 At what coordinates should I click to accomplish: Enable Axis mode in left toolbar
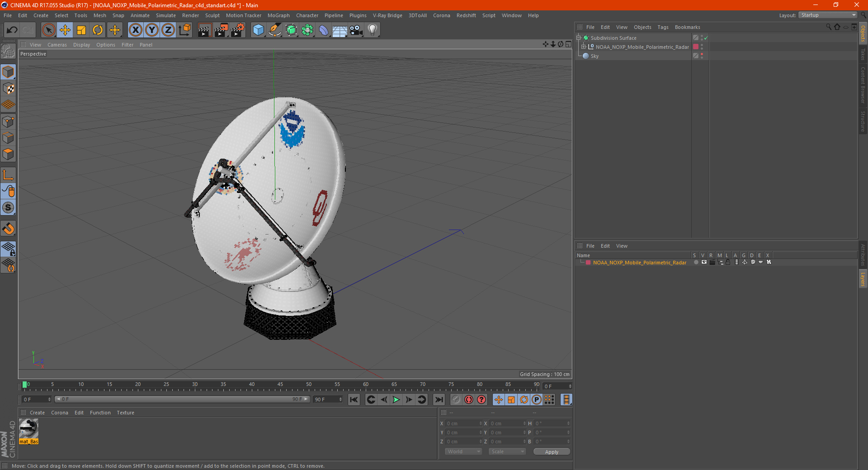pos(8,175)
